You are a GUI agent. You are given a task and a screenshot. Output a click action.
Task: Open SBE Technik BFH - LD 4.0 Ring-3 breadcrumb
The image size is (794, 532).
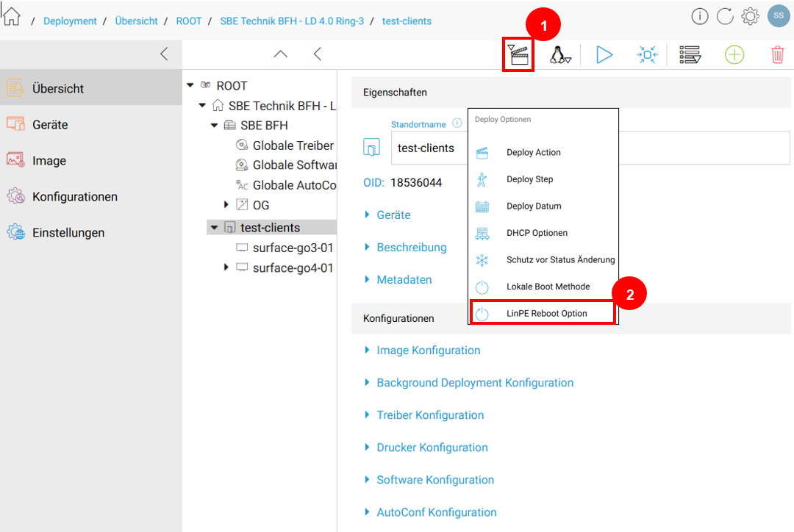292,21
